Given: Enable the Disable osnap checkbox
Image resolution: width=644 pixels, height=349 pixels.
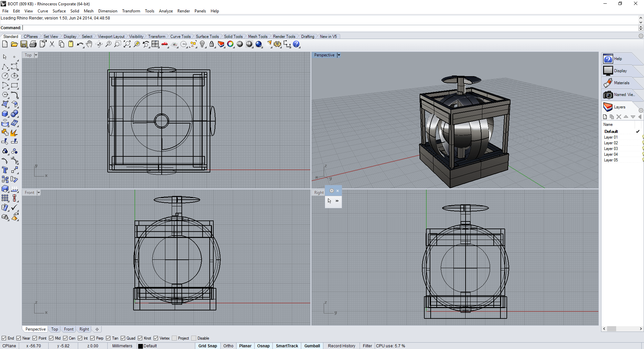Looking at the screenshot, I should (194, 338).
